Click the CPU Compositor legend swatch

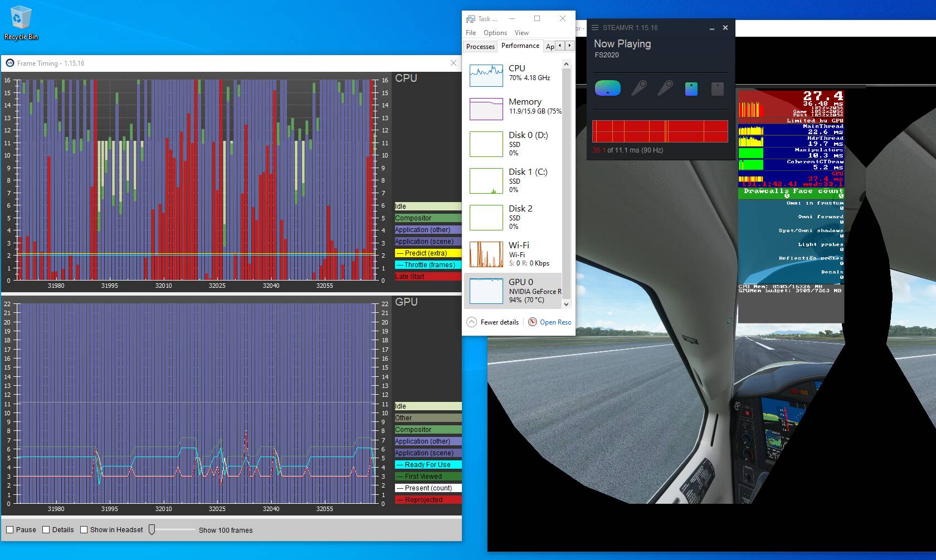pyautogui.click(x=428, y=218)
